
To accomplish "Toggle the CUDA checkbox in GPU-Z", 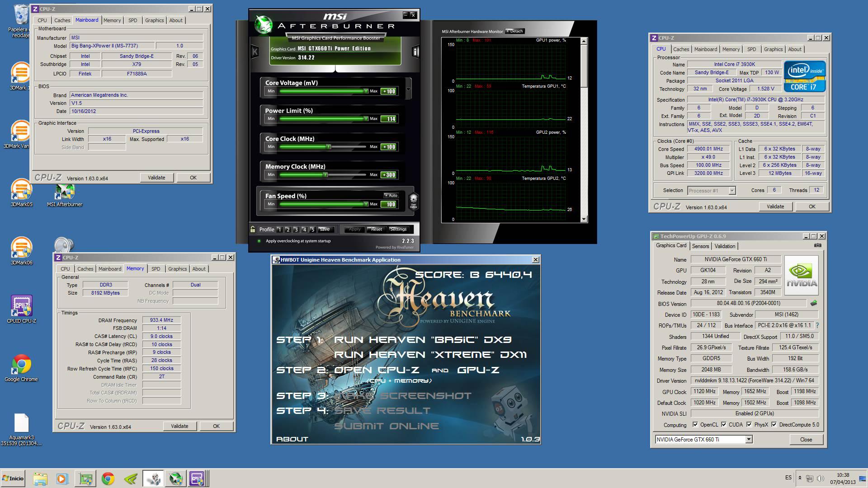I will tap(724, 424).
